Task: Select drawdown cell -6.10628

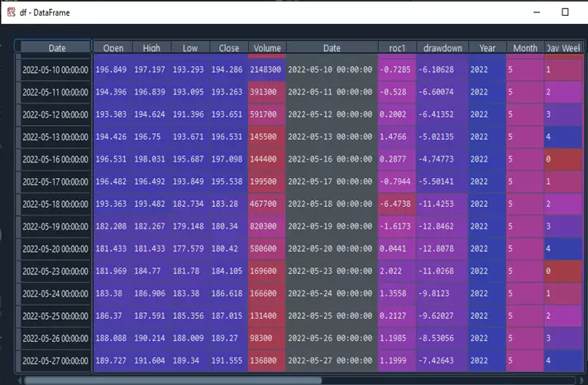Action: [442, 70]
